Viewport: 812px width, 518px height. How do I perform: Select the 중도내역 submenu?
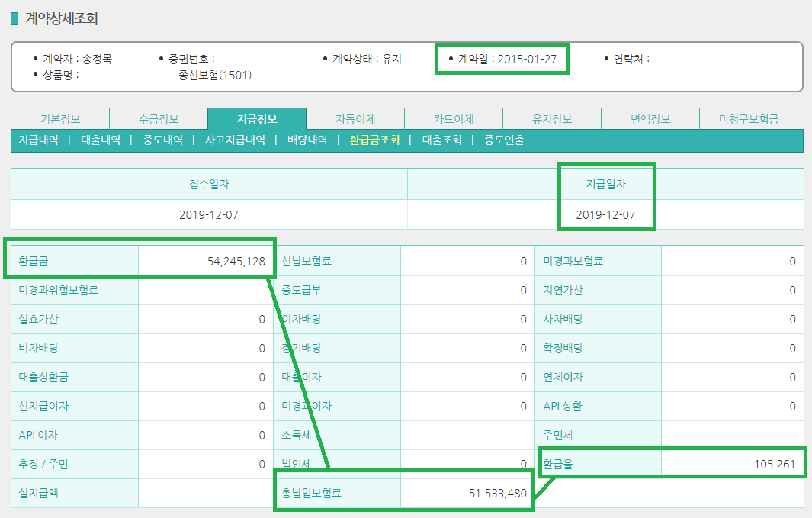pos(162,140)
